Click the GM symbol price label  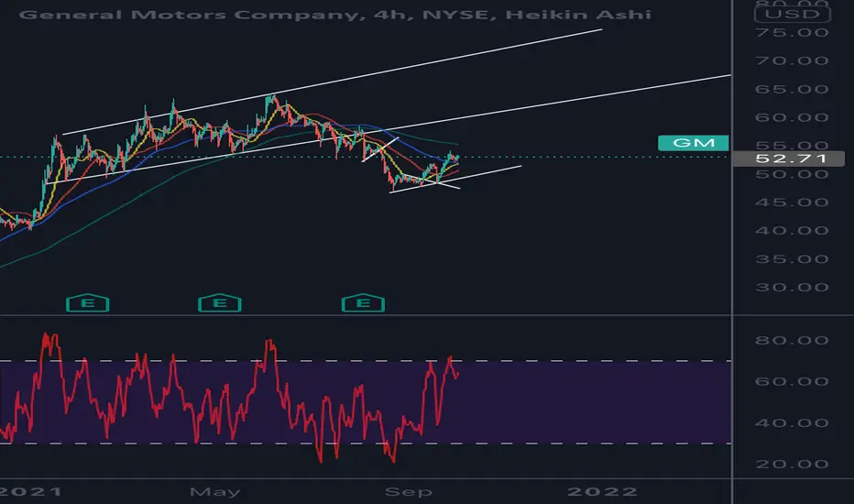pyautogui.click(x=694, y=143)
